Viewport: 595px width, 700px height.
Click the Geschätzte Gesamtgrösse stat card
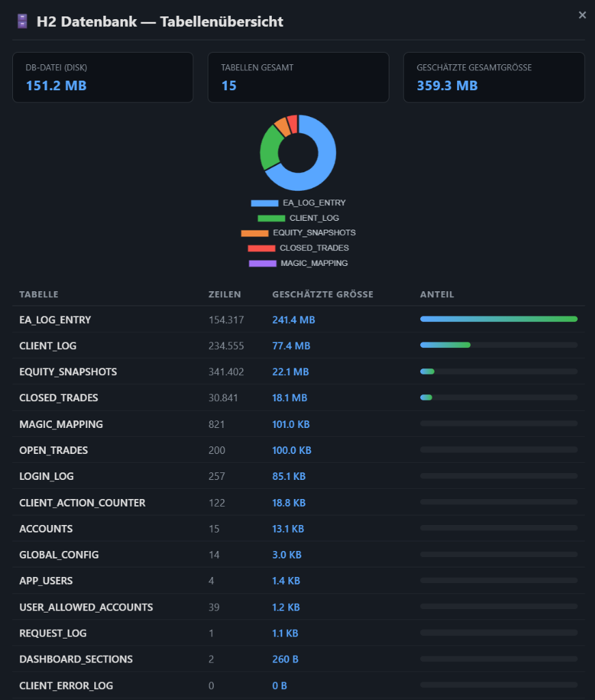pyautogui.click(x=493, y=77)
